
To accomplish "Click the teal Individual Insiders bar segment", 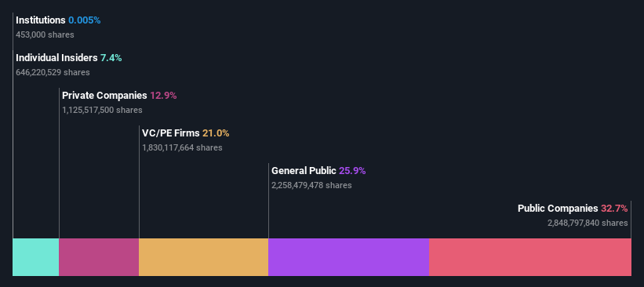I will [36, 257].
